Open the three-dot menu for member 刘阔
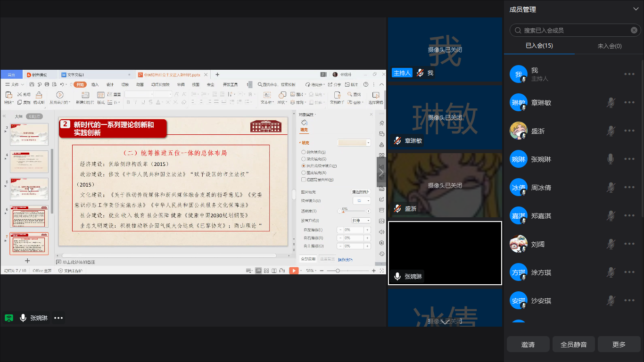The width and height of the screenshot is (644, 362). 629,244
